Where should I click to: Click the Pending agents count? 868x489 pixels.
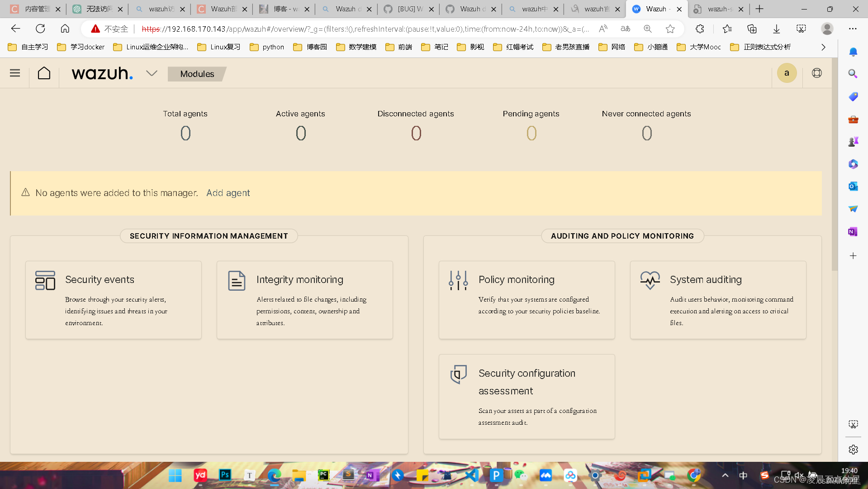click(x=531, y=133)
